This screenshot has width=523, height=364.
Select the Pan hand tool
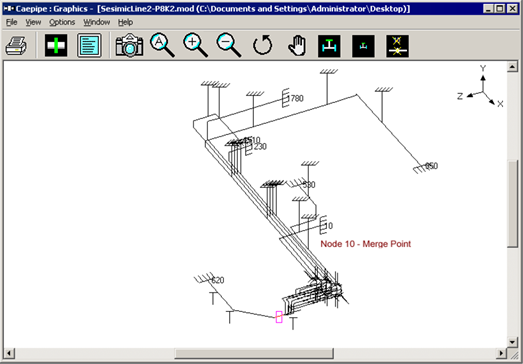point(297,46)
